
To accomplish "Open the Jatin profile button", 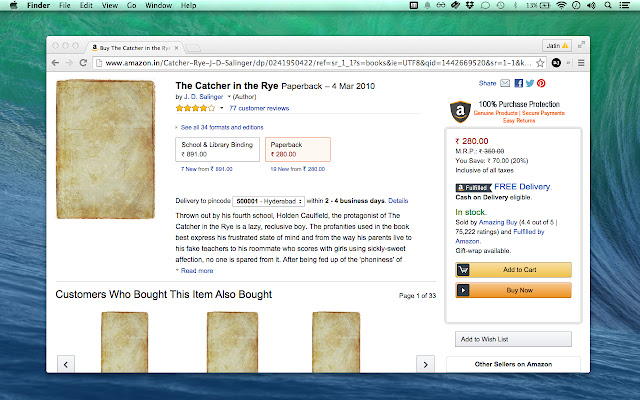I will coord(557,45).
